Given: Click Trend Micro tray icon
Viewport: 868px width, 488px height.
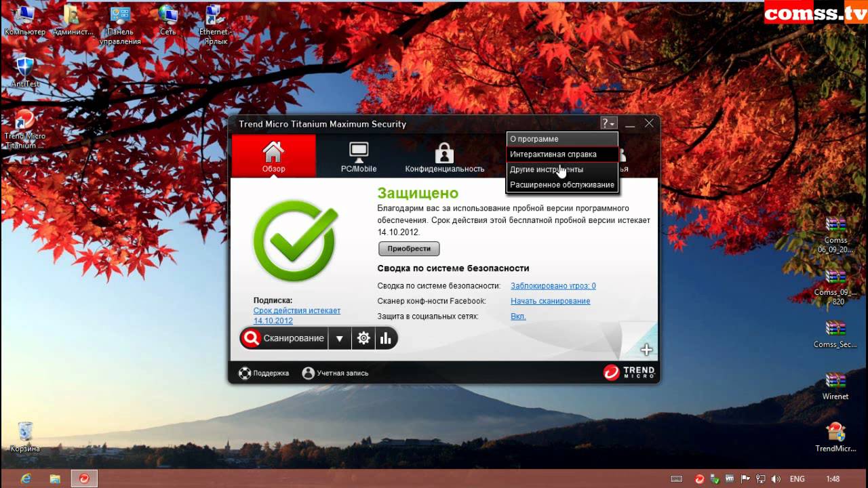Looking at the screenshot, I should (x=700, y=479).
